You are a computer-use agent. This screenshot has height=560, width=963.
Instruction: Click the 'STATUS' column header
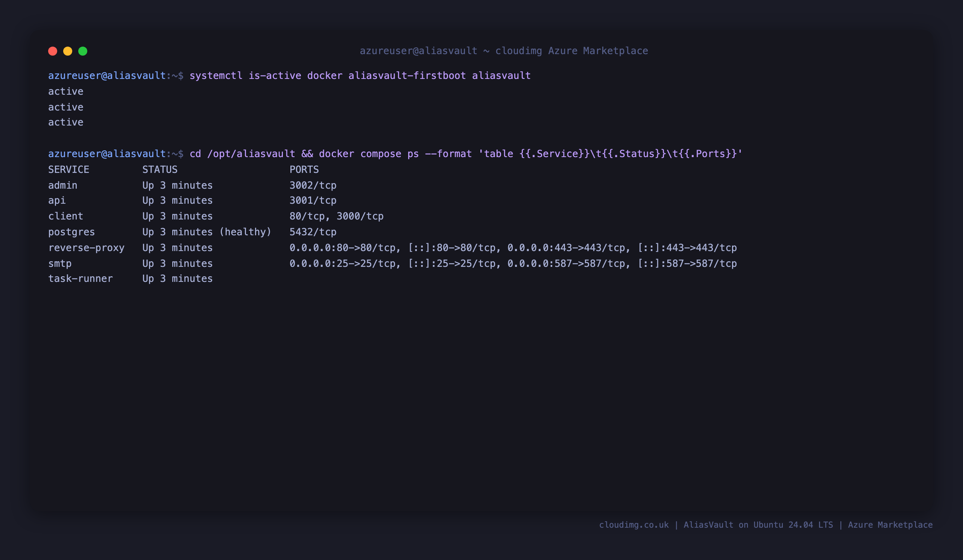[160, 170]
